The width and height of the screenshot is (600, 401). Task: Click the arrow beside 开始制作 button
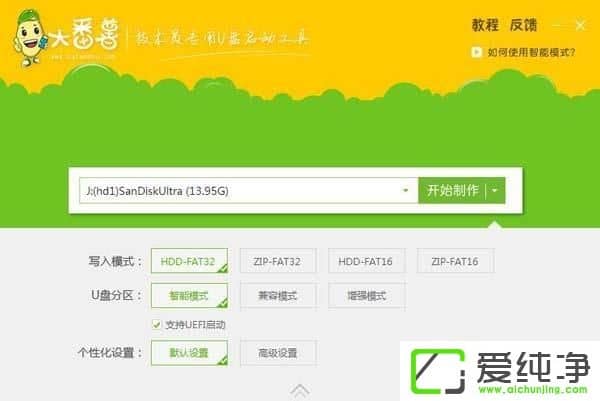497,190
